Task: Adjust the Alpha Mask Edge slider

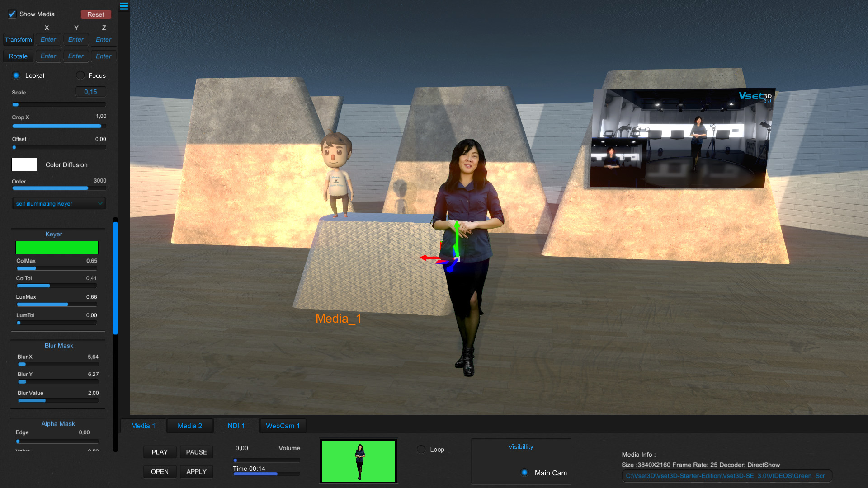Action: click(57, 441)
